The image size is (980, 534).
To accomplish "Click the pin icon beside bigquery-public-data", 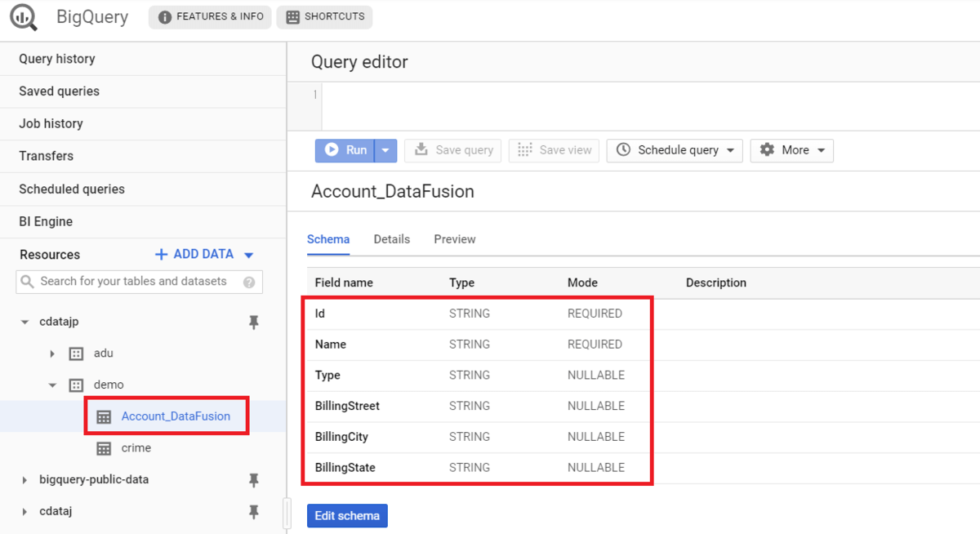I will pyautogui.click(x=253, y=480).
